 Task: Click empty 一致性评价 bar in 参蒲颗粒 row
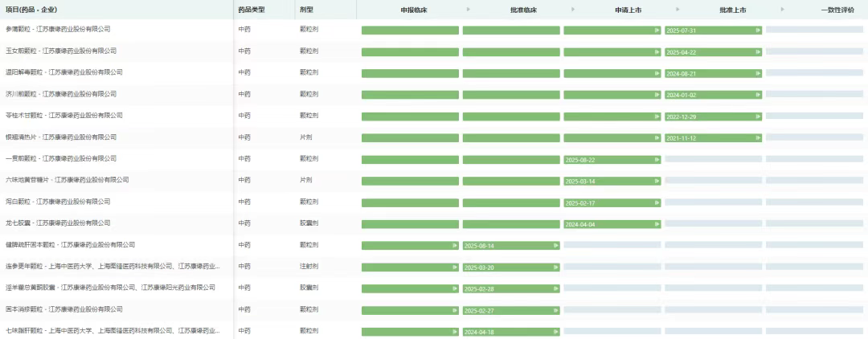(814, 29)
